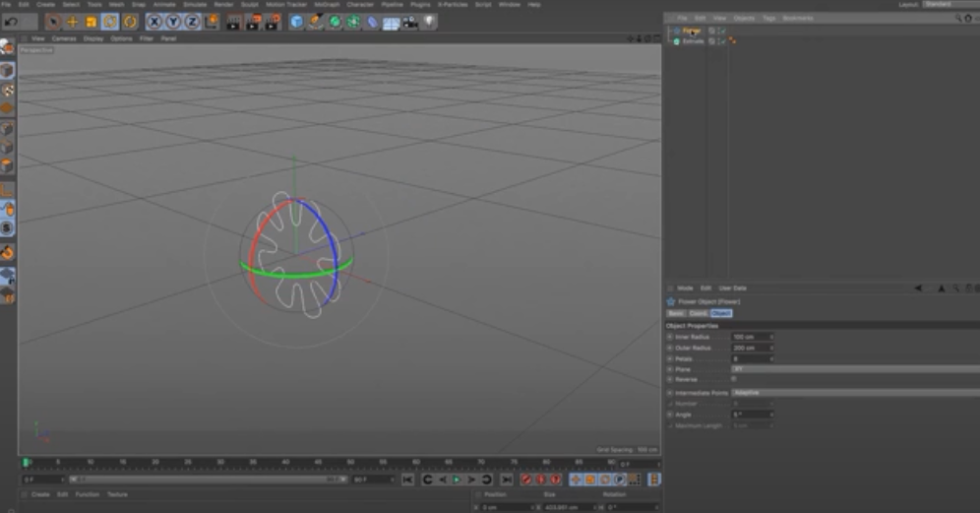980x513 pixels.
Task: Toggle Flower object's enable checkmark
Action: pos(722,31)
